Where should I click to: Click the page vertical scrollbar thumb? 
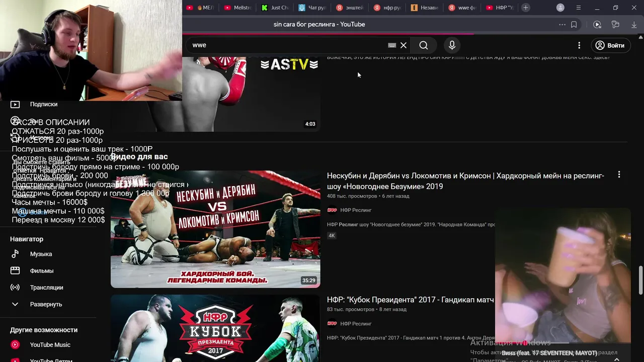[x=640, y=281]
